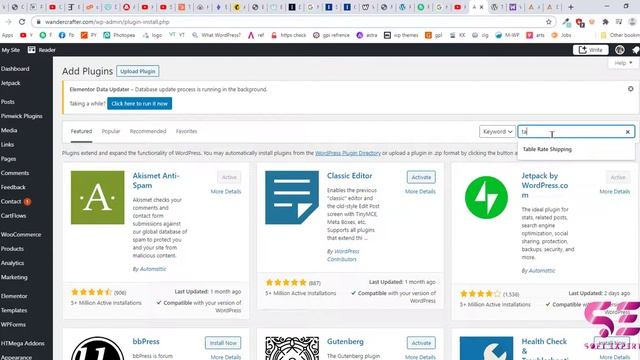The image size is (640, 360).
Task: Open the Other bookmarks folder
Action: 620,35
